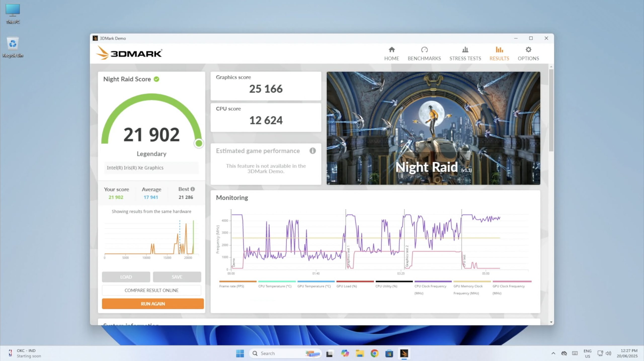The width and height of the screenshot is (644, 361).
Task: Open the Options gear icon
Action: (528, 50)
